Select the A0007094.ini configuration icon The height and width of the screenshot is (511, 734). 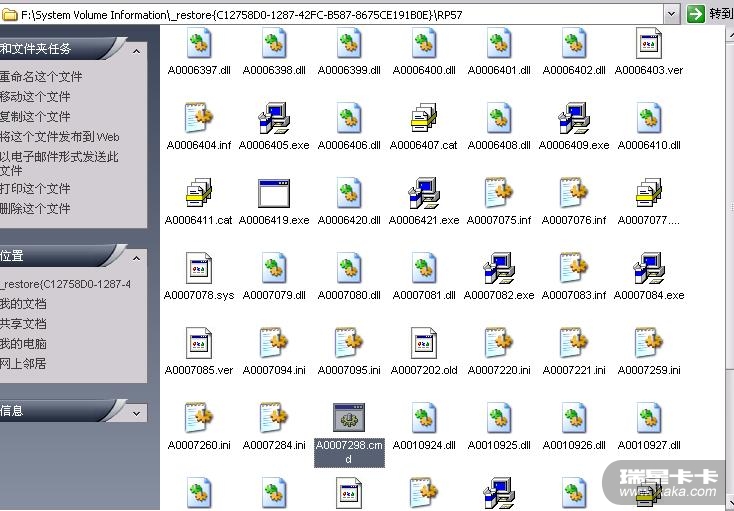coord(274,343)
